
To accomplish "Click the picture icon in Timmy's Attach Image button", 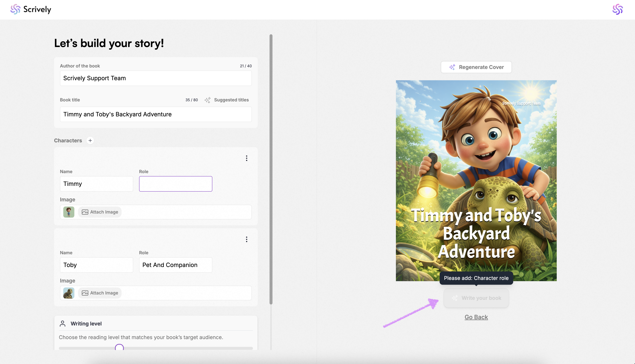I will (x=85, y=212).
